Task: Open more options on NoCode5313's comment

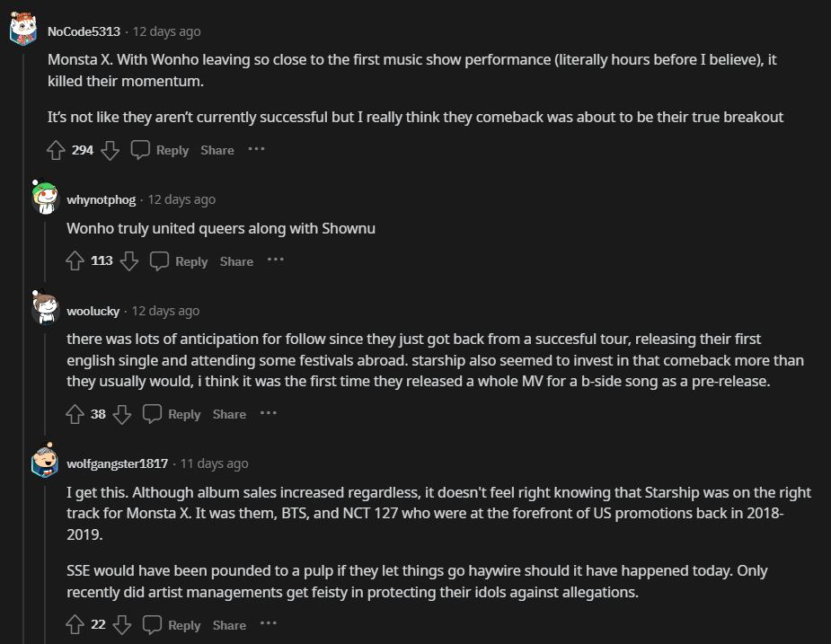Action: [x=257, y=149]
